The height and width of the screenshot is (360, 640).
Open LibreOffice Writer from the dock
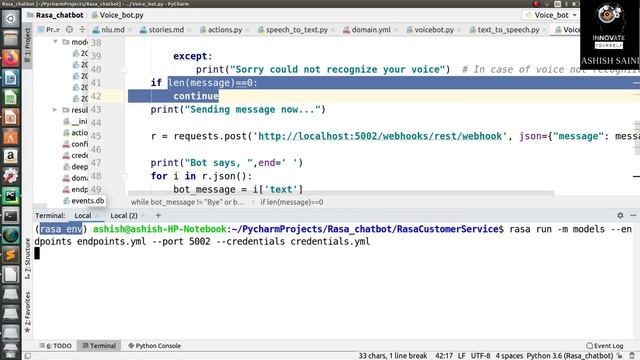click(x=11, y=78)
